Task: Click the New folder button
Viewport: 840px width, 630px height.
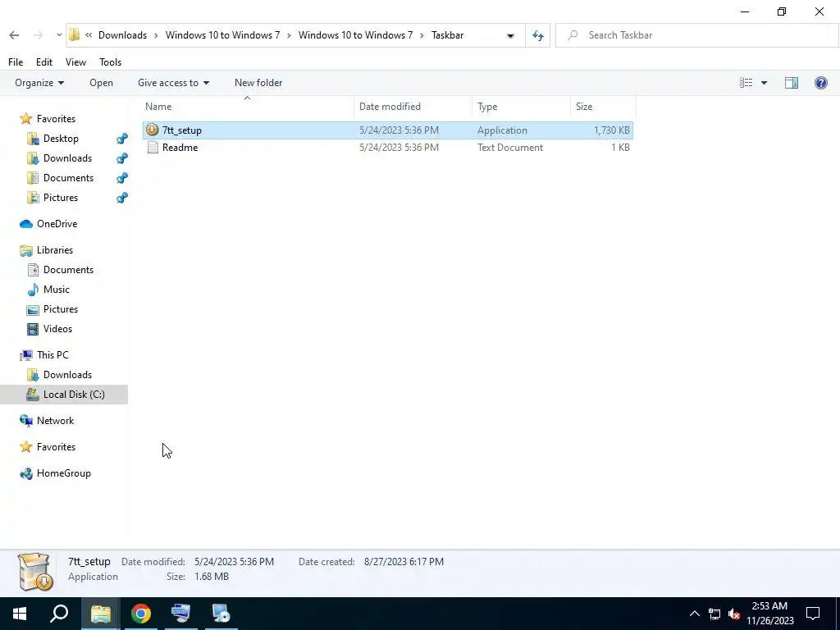Action: [258, 83]
